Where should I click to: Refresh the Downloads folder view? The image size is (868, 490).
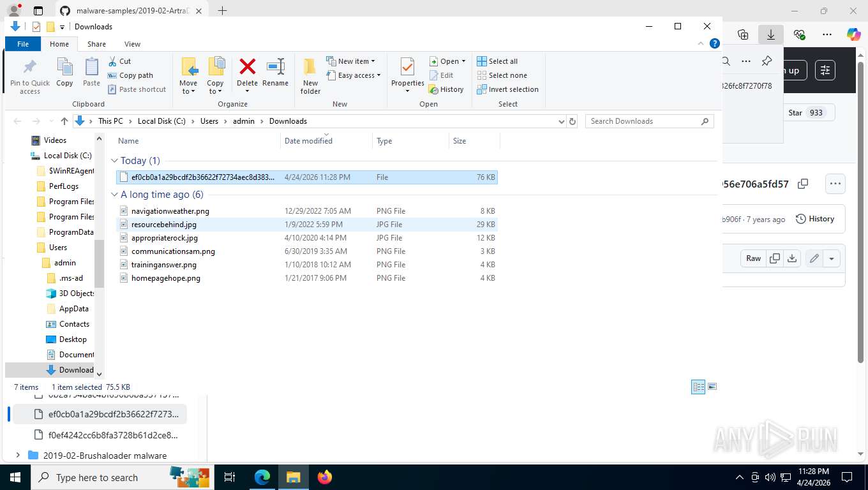click(x=572, y=121)
